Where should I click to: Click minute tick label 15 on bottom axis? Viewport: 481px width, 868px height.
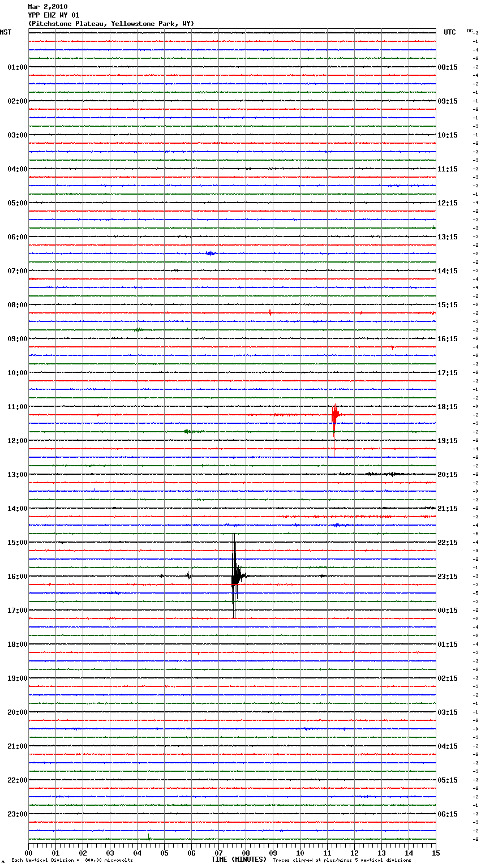pos(436,853)
